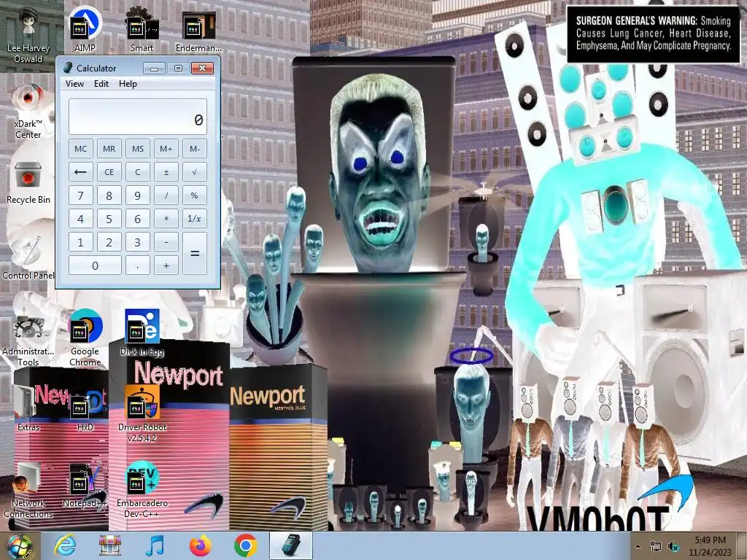
Task: Open the Calculator View menu
Action: click(x=75, y=84)
